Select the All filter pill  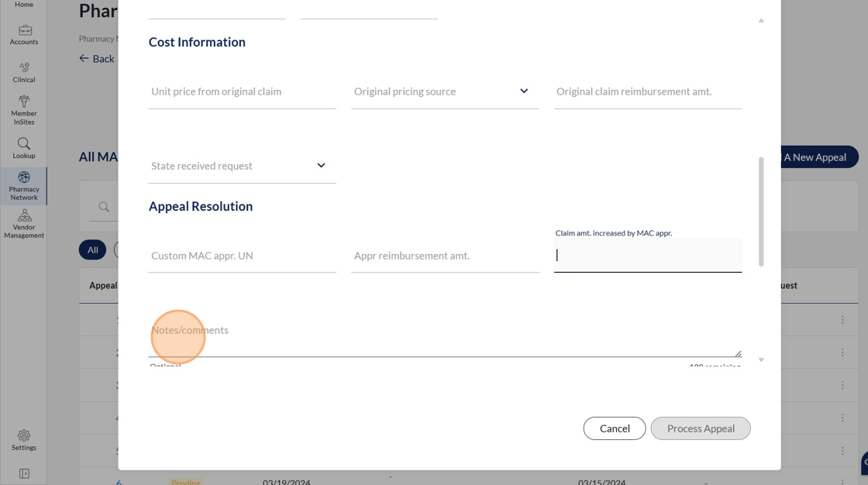click(92, 249)
